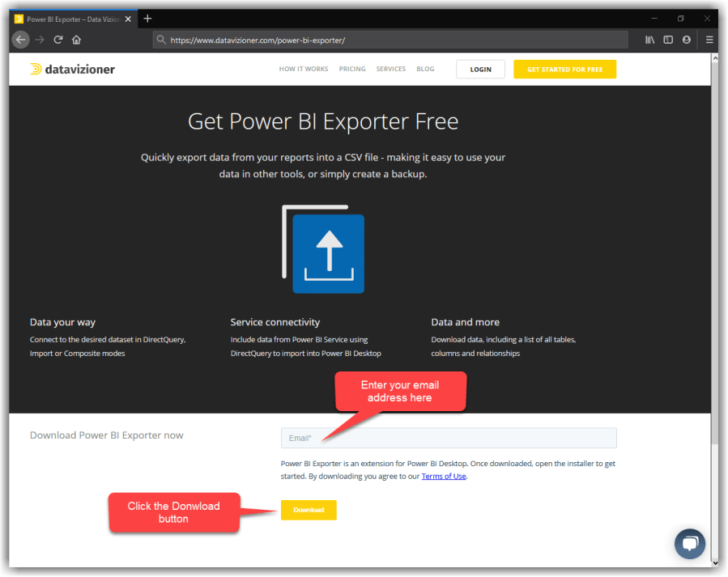Click the datavizioner logo
The image size is (728, 577).
point(72,69)
